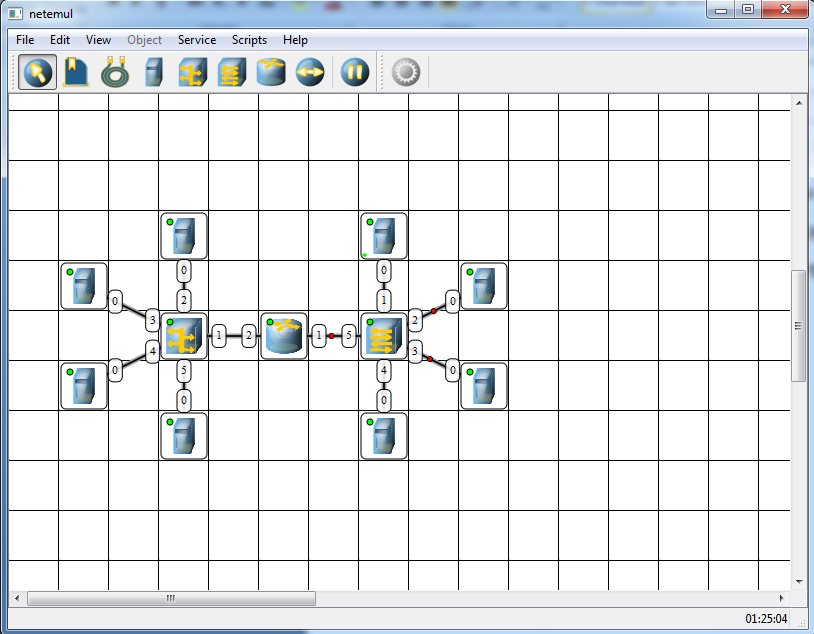Pick the switch device tool
Viewport: 814px width, 634px height.
[x=232, y=72]
